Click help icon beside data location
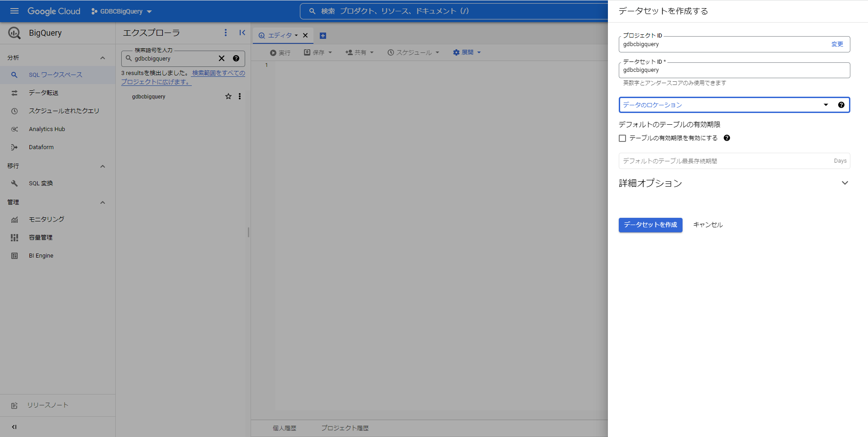868x437 pixels. pyautogui.click(x=841, y=105)
